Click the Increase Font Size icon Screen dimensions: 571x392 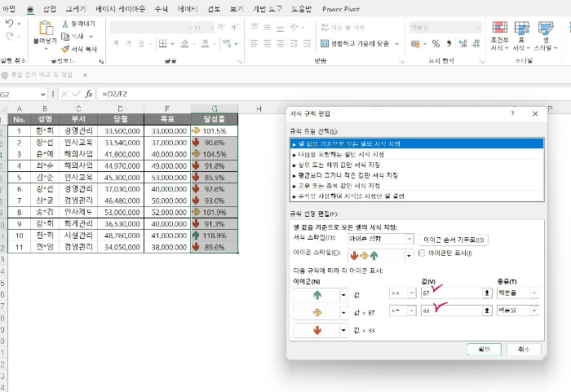coord(221,27)
